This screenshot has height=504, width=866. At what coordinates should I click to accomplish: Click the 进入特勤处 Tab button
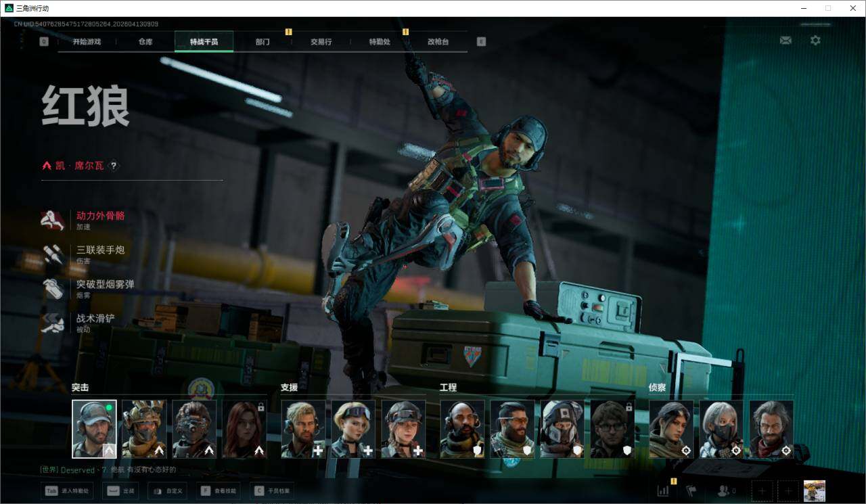tap(66, 490)
